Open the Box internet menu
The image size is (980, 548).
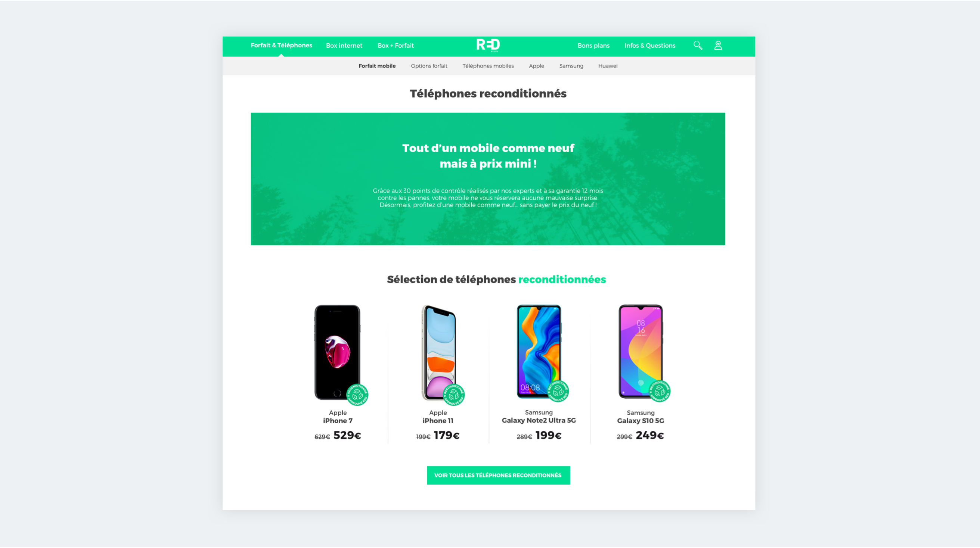[x=344, y=46]
